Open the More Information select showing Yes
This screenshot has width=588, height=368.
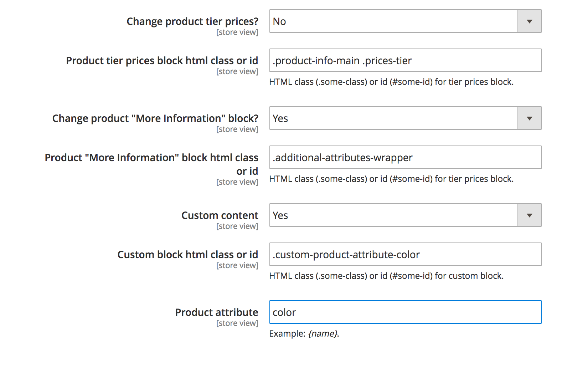click(x=392, y=118)
